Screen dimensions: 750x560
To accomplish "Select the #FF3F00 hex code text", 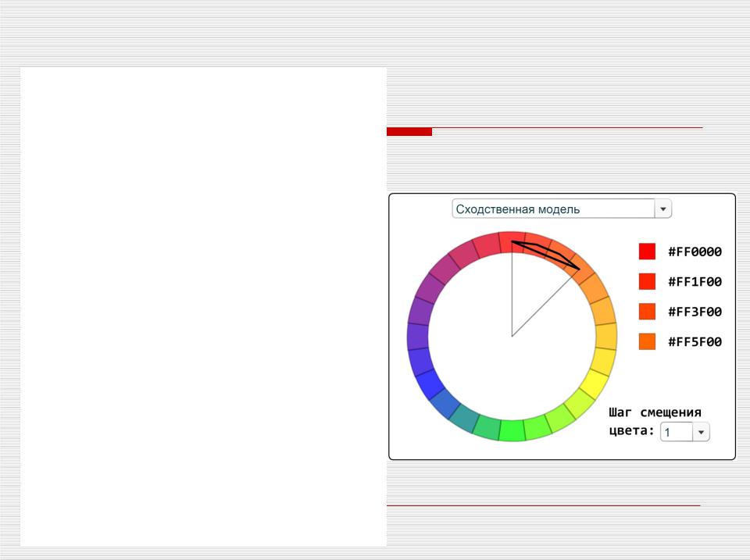I will click(695, 312).
